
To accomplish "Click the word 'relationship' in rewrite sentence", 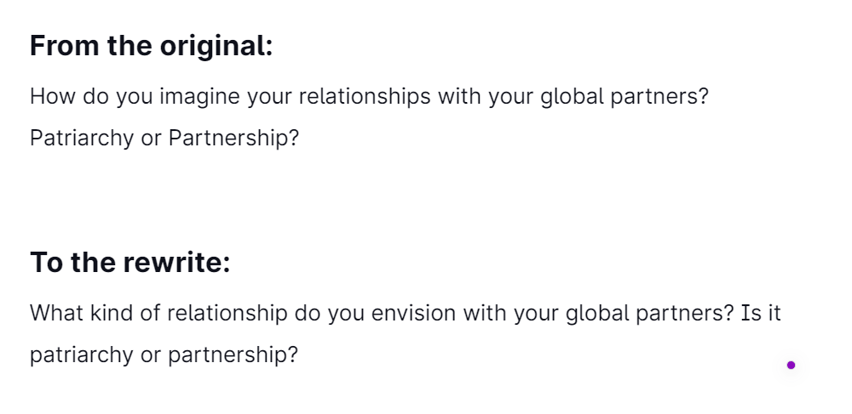I will pyautogui.click(x=227, y=313).
